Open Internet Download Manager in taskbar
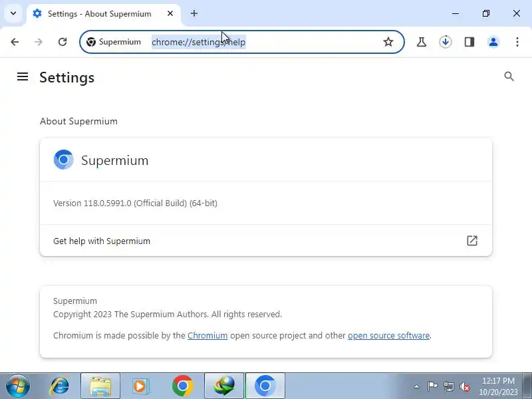 224,386
